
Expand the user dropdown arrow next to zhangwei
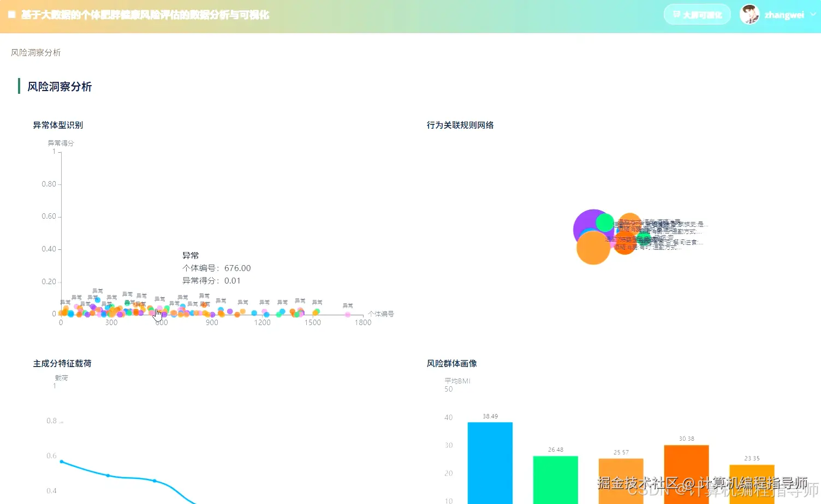[x=813, y=15]
